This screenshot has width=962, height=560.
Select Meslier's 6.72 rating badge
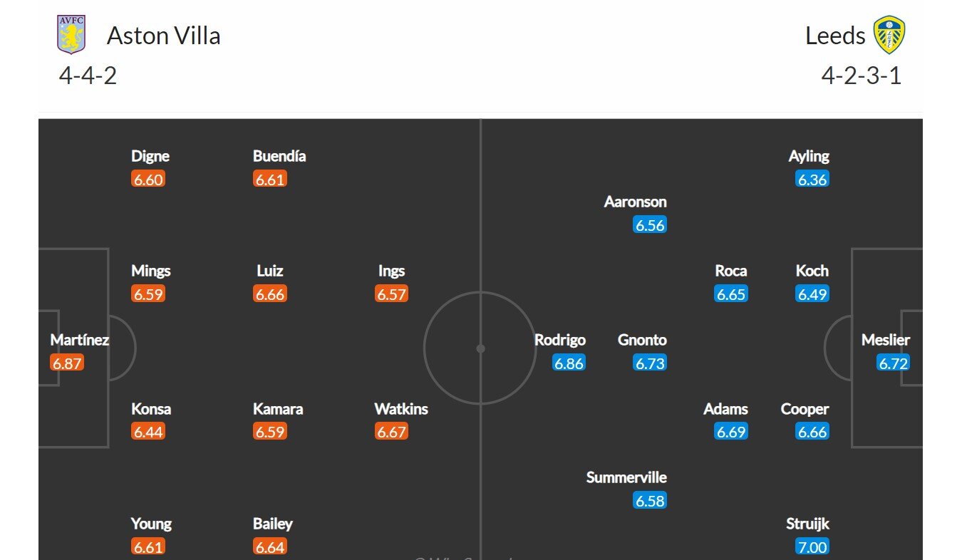pyautogui.click(x=893, y=363)
